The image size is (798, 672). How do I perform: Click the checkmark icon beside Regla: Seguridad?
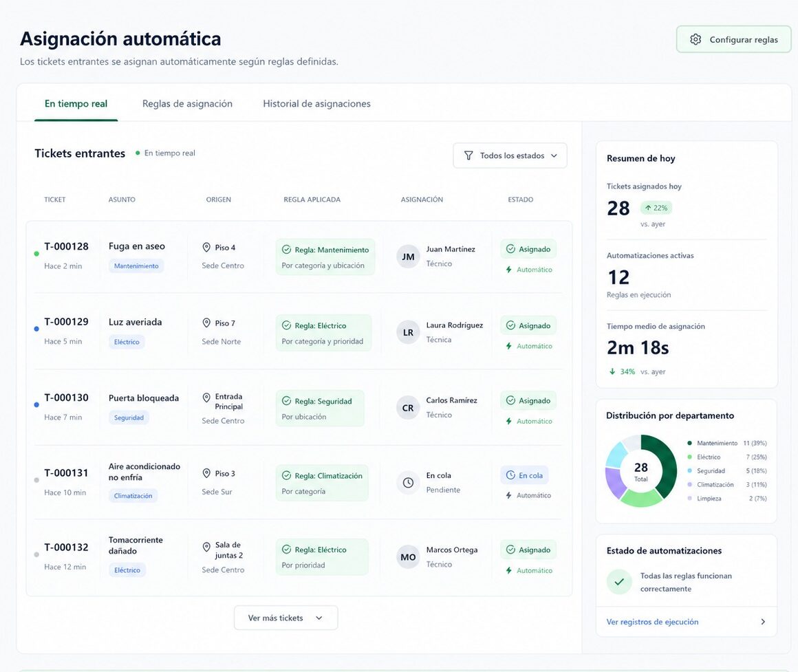pyautogui.click(x=287, y=401)
